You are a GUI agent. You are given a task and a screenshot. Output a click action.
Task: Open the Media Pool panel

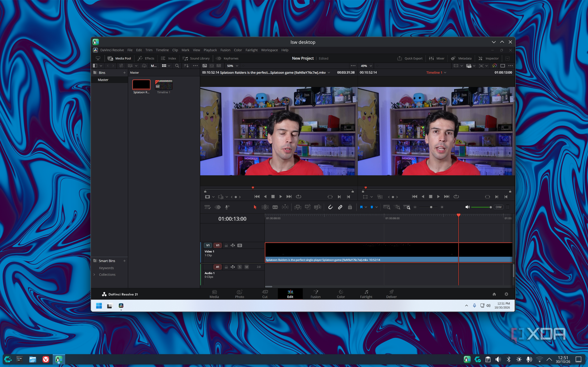tap(119, 58)
